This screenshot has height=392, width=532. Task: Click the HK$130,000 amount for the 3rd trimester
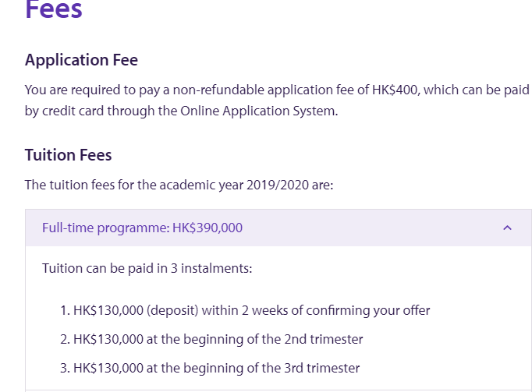click(108, 368)
